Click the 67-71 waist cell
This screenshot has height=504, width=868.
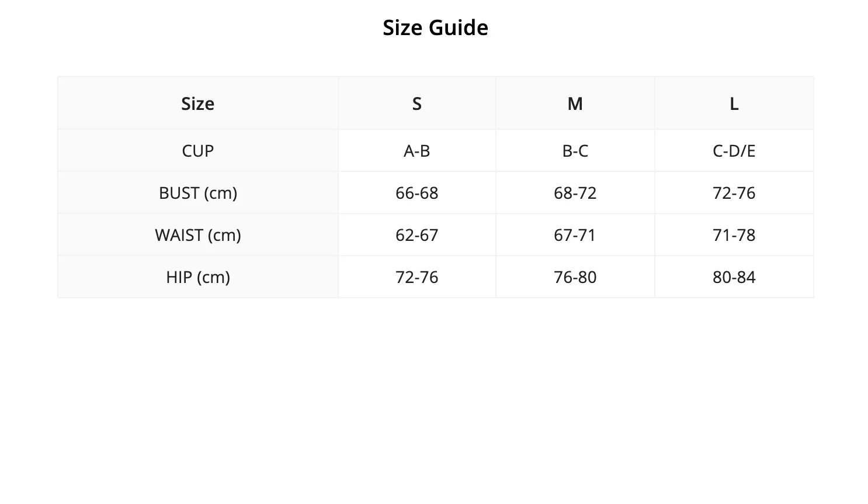(x=575, y=235)
